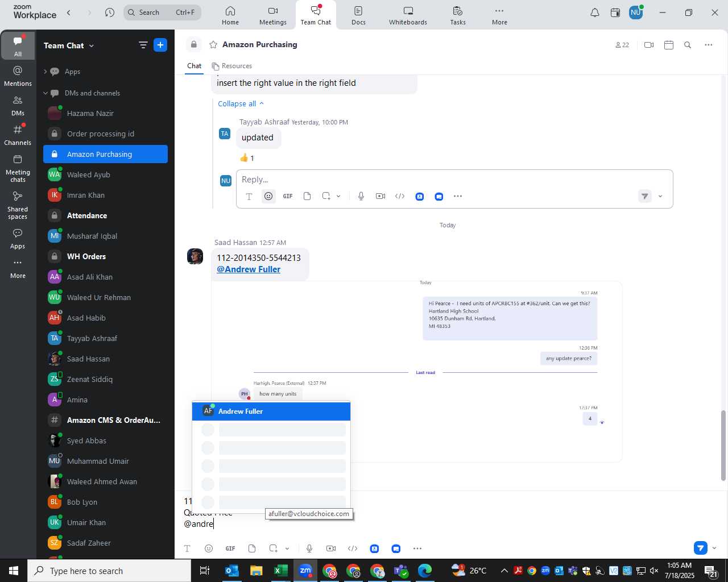Open Meeting chats sidebar section
This screenshot has height=582, width=728.
(18, 168)
